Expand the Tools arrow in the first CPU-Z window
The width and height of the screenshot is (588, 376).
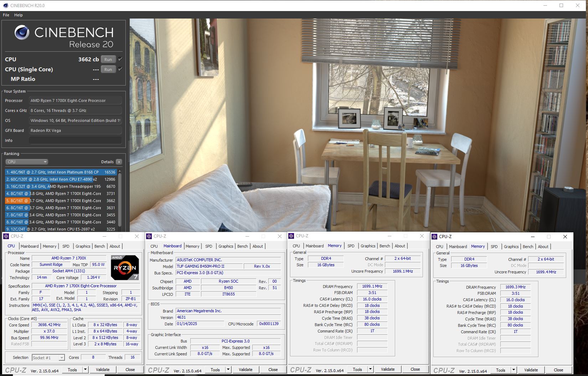(85, 370)
